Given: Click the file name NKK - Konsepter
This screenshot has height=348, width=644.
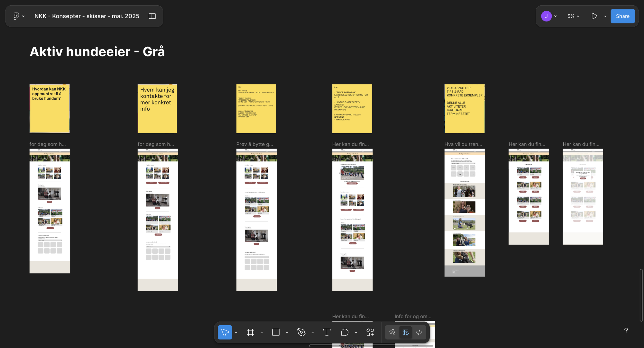Looking at the screenshot, I should pos(87,16).
